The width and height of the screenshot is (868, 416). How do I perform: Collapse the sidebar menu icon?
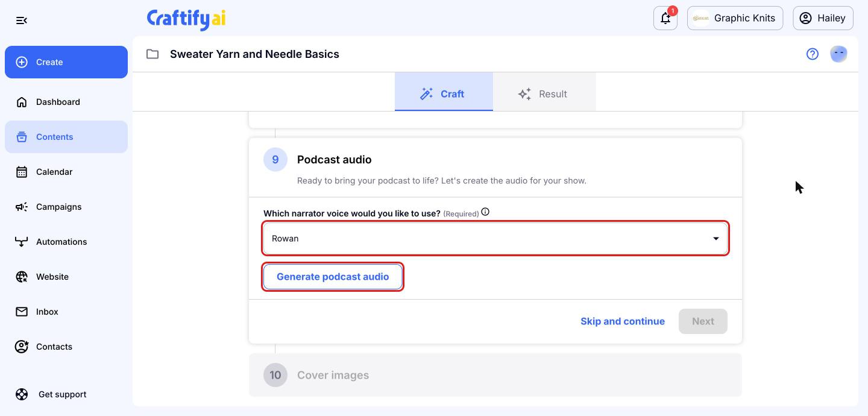point(22,20)
